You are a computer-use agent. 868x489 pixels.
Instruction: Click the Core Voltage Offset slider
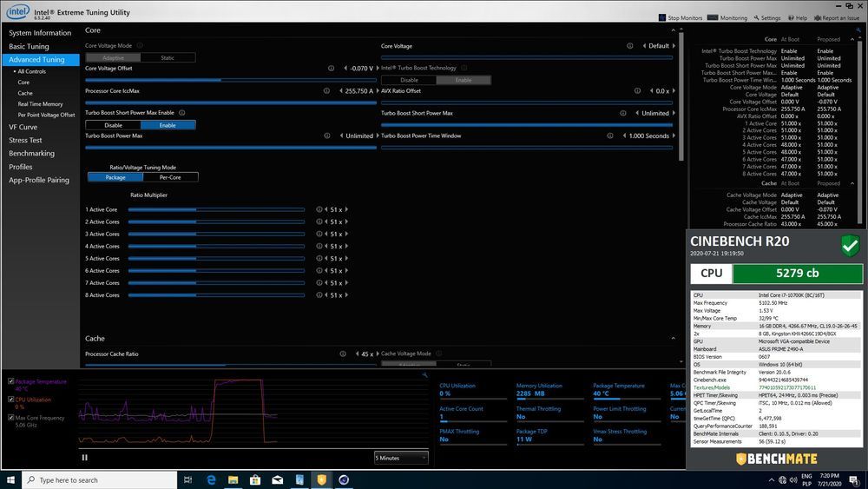point(231,80)
